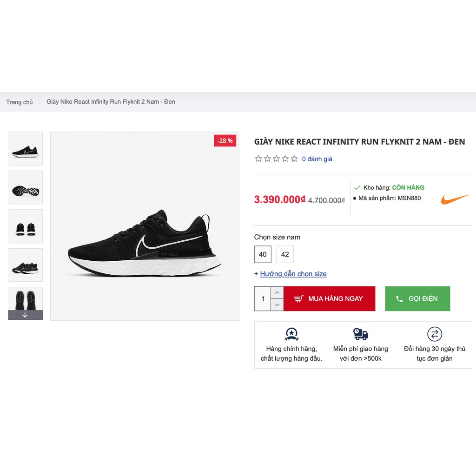Show more thumbnails with the down arrow

point(26,315)
